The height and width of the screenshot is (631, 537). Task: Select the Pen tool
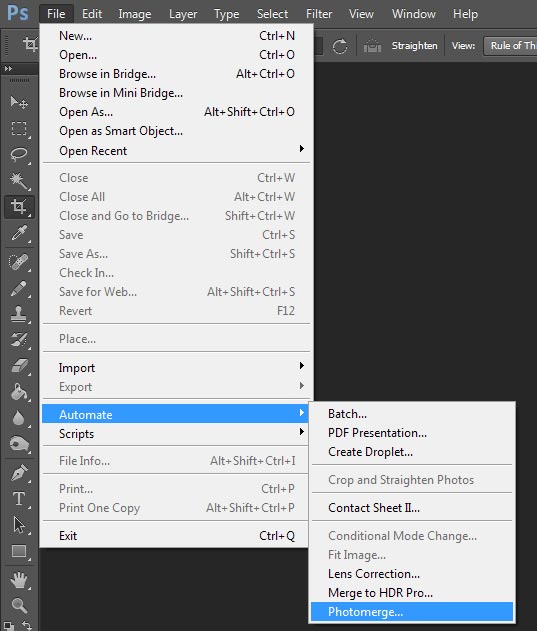click(x=19, y=473)
